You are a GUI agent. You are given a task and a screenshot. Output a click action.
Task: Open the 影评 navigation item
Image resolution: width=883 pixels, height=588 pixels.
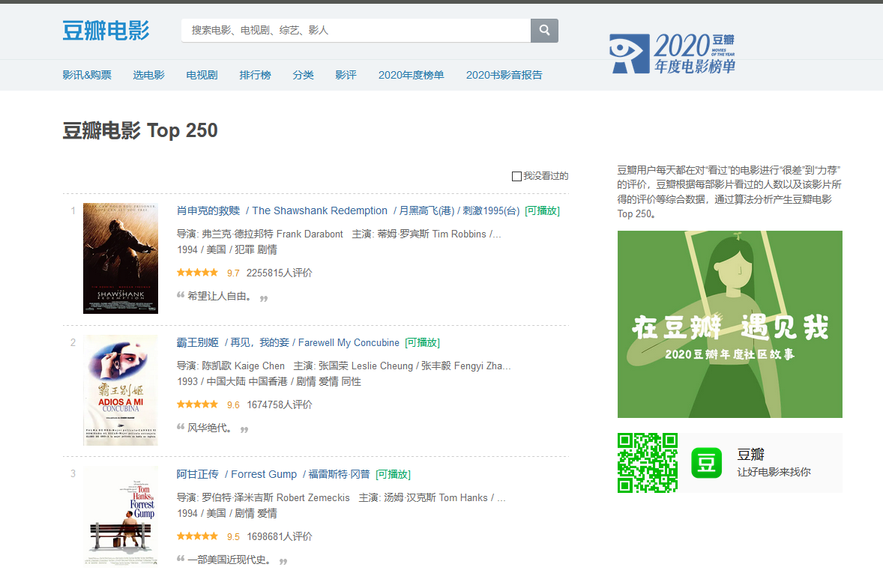pyautogui.click(x=346, y=75)
